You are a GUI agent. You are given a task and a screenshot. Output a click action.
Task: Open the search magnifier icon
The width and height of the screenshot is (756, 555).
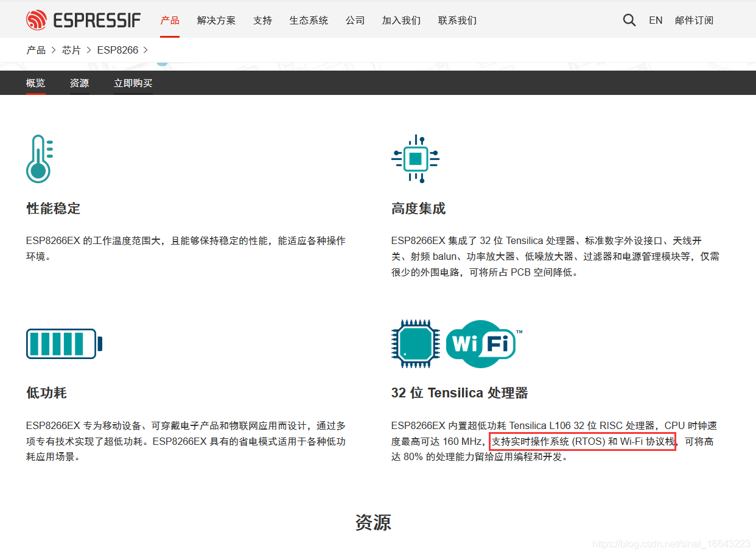click(x=629, y=20)
